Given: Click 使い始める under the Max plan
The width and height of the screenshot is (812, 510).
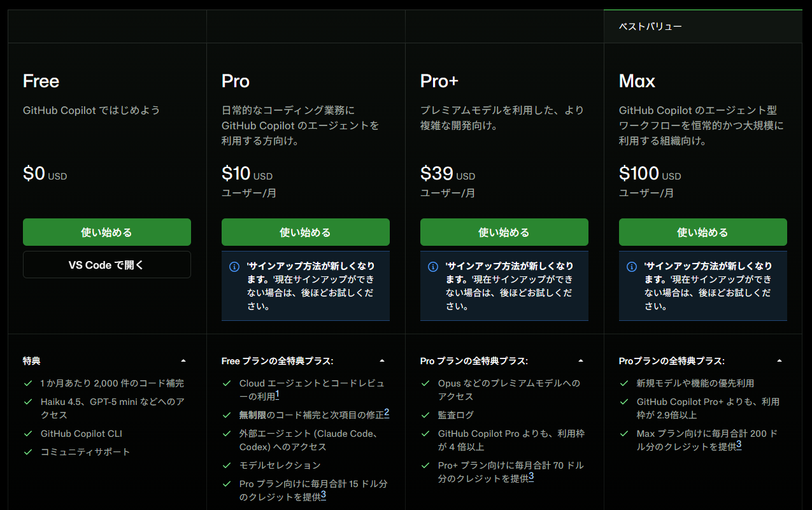Looking at the screenshot, I should coord(703,232).
